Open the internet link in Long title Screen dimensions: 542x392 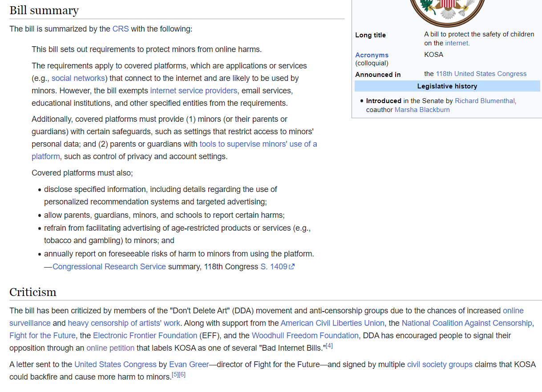tap(457, 43)
